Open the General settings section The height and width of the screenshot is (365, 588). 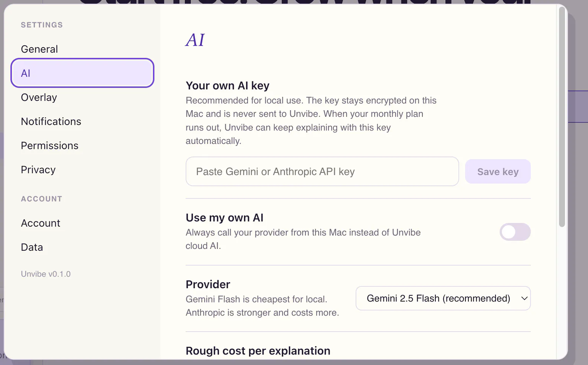(x=39, y=49)
